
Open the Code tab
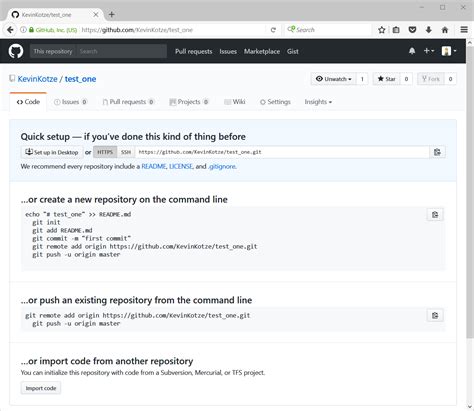click(x=28, y=102)
